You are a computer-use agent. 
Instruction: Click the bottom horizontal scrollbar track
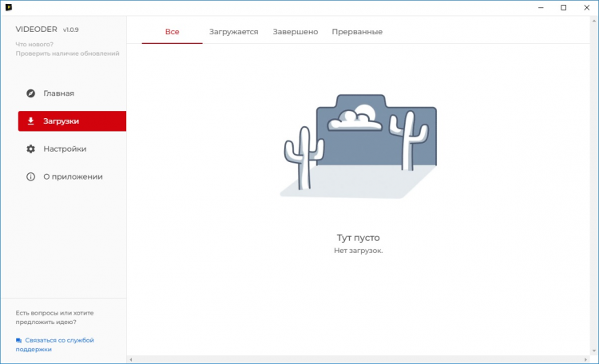click(359, 360)
